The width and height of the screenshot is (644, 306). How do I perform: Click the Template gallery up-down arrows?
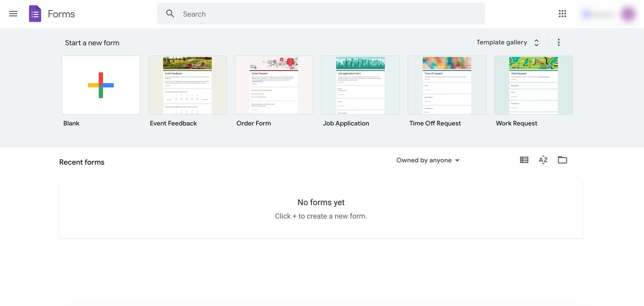click(x=536, y=43)
